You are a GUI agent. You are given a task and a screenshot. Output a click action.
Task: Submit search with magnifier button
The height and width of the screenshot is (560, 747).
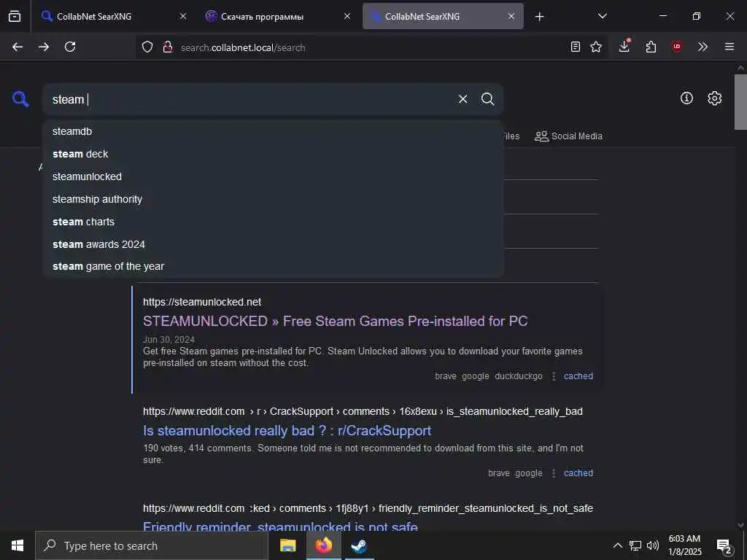pyautogui.click(x=487, y=99)
